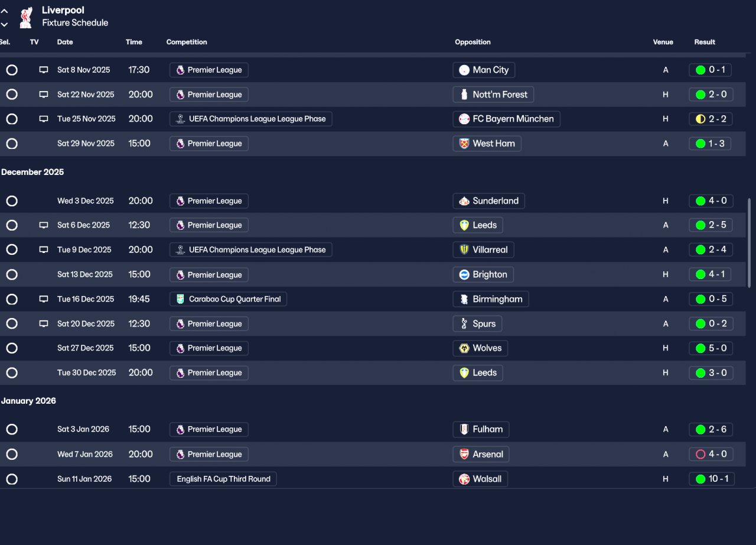The height and width of the screenshot is (545, 756).
Task: Click the Sunderland club badge
Action: (464, 201)
